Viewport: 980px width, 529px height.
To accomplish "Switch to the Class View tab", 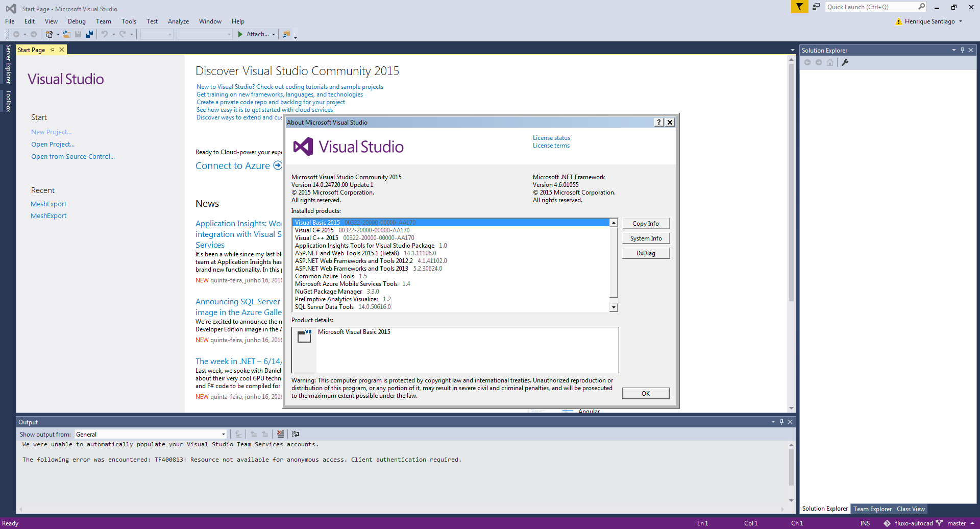I will (x=911, y=509).
